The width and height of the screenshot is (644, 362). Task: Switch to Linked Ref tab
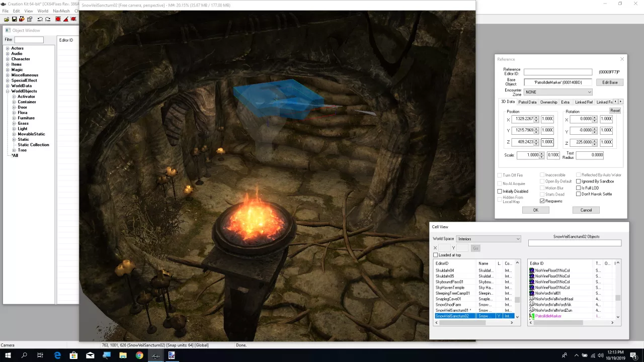point(584,102)
